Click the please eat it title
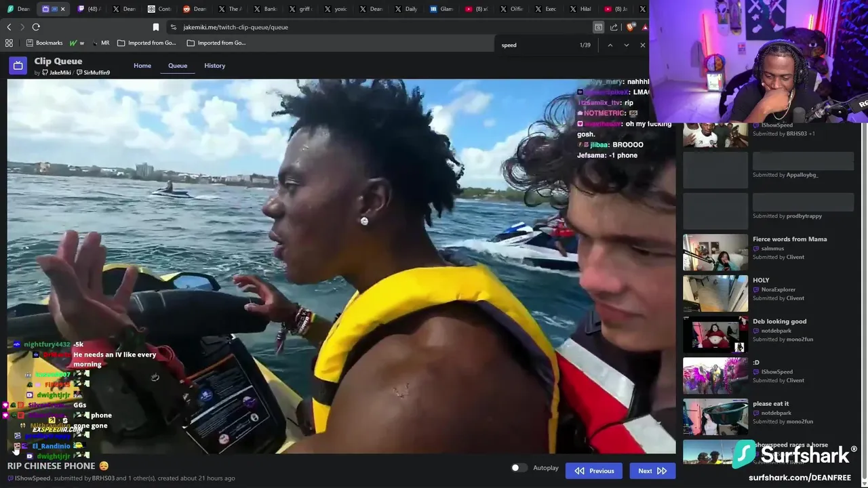 [x=770, y=404]
